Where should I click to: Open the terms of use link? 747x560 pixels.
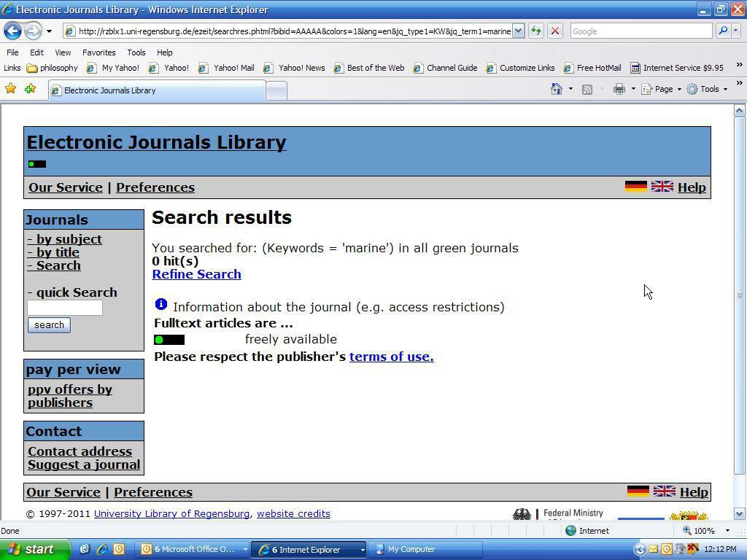click(x=392, y=357)
